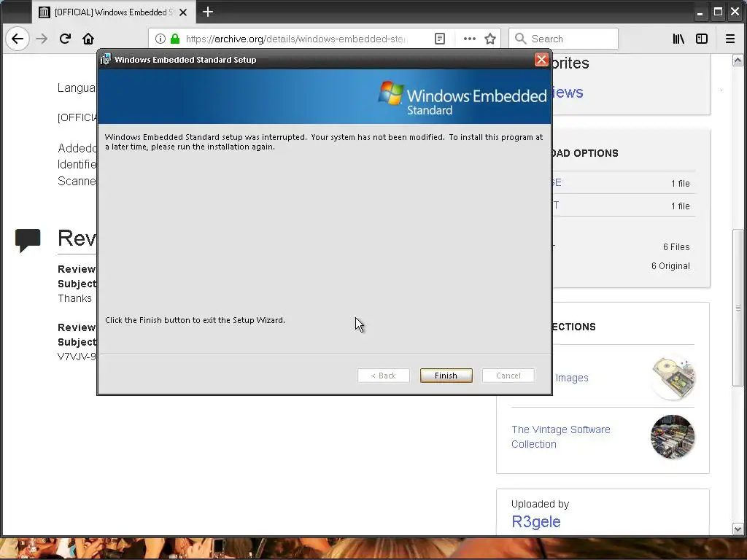Click the greyed Cancel button in setup
This screenshot has height=560, width=747.
[508, 376]
